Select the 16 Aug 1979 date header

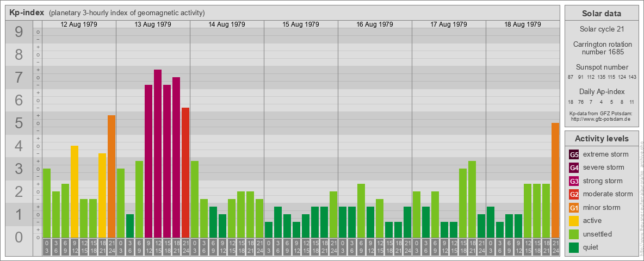point(375,24)
